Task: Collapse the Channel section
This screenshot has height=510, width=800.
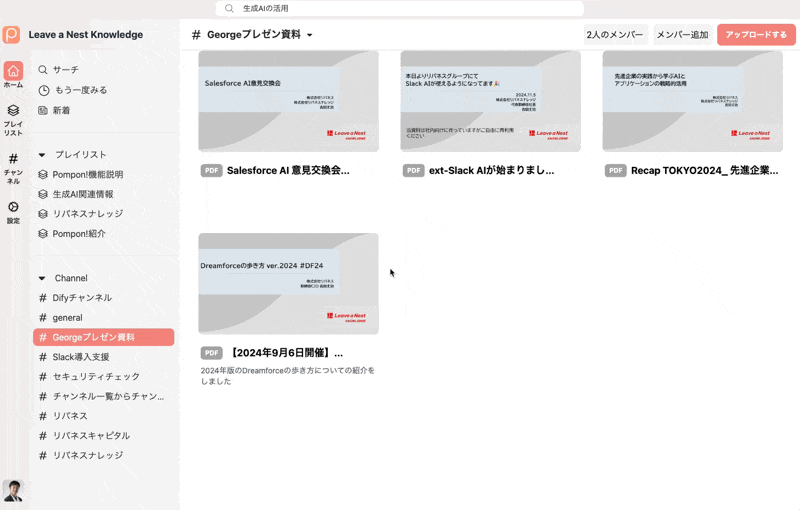Action: click(x=43, y=278)
